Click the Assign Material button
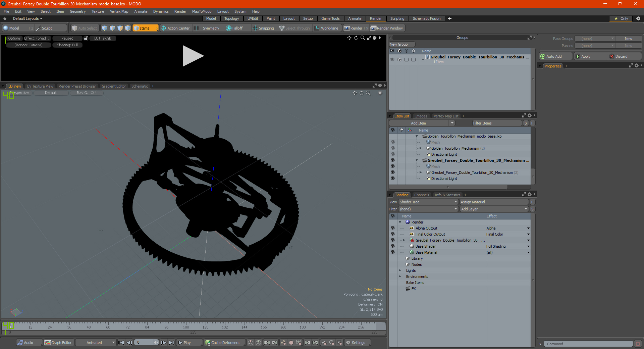644x349 pixels. tap(494, 202)
